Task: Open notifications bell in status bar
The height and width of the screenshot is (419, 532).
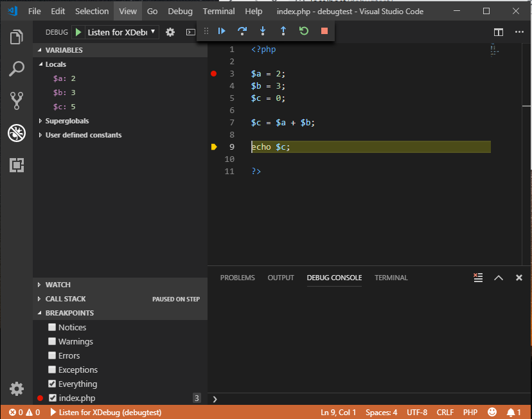Action: click(x=513, y=412)
